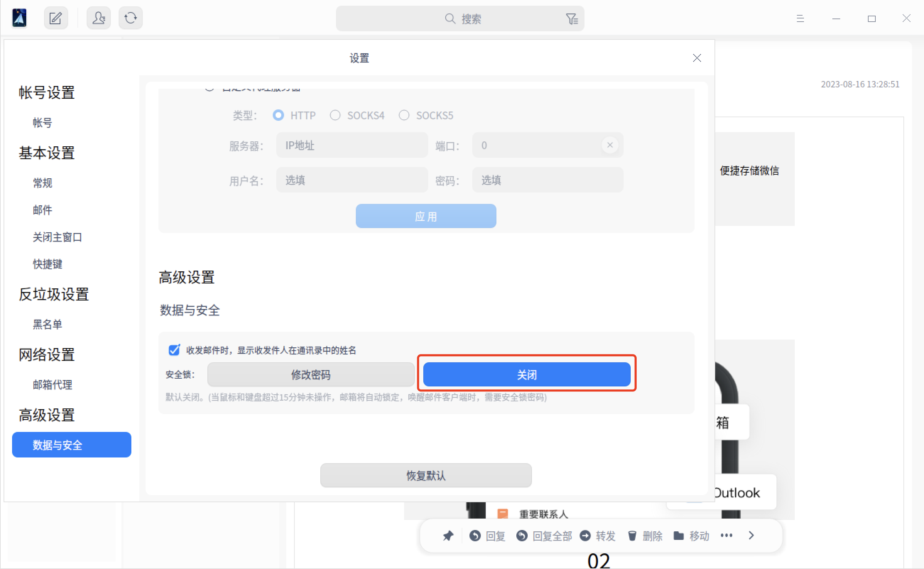Open the contacts icon in the toolbar

(98, 18)
